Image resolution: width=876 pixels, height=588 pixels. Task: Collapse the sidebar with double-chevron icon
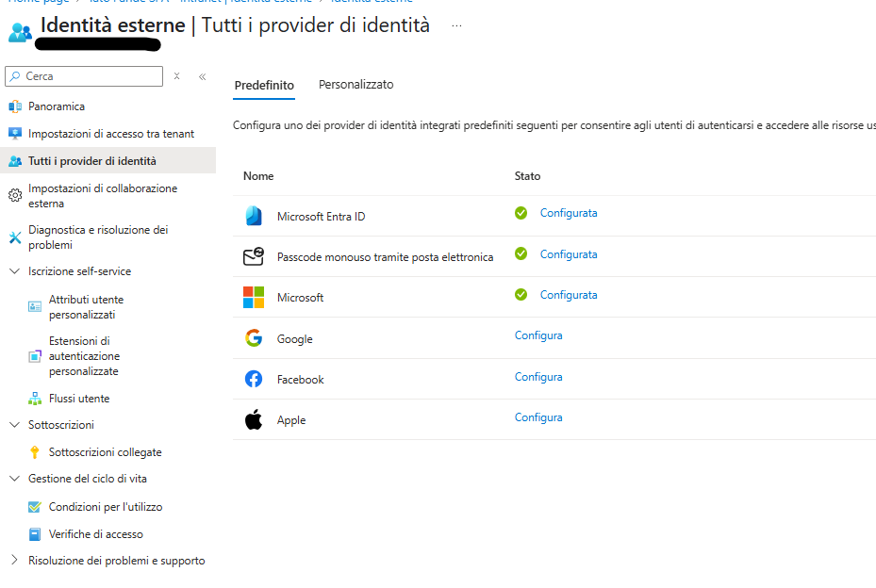202,76
